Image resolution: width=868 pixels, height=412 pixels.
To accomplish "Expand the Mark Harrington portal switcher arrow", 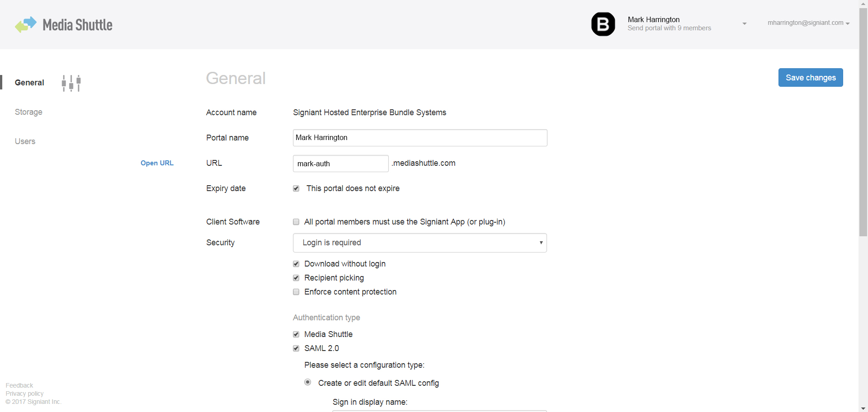I will tap(744, 23).
